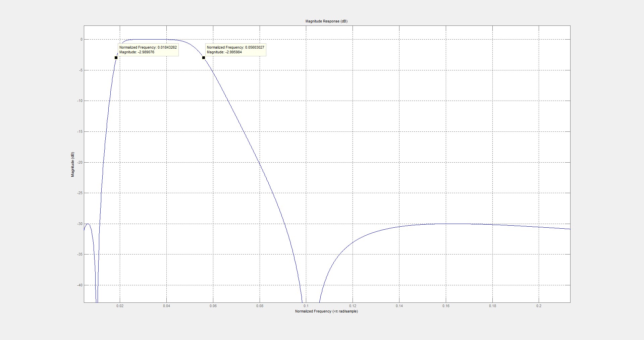Select the data cursor marker at 0.05603027
Image resolution: width=644 pixels, height=340 pixels.
pos(204,58)
